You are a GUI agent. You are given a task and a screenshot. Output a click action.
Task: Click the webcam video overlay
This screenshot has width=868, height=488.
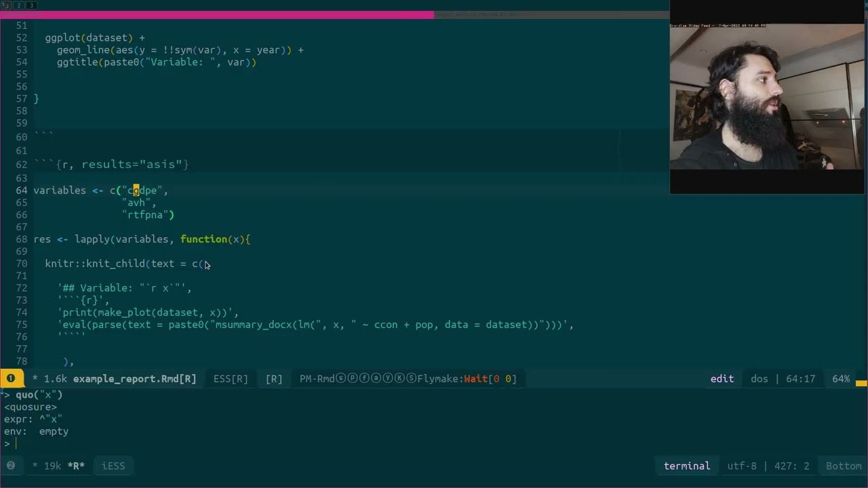point(767,98)
